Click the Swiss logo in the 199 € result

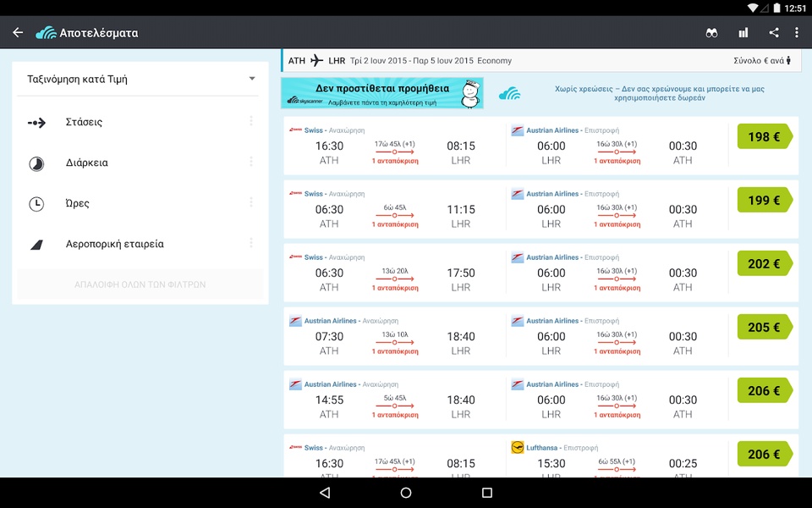[x=296, y=193]
